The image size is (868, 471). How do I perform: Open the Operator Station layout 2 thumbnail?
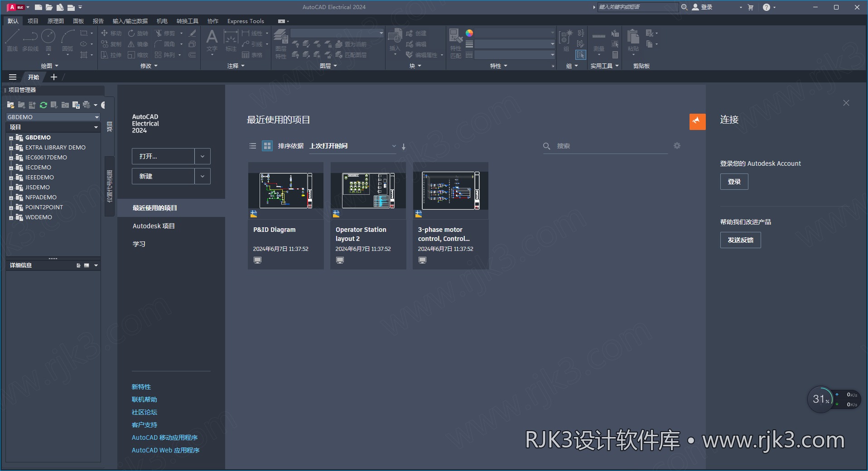368,191
